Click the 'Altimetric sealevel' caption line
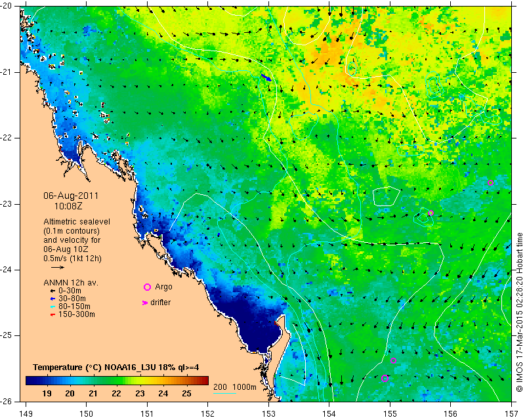This screenshot has width=525, height=420. click(77, 222)
